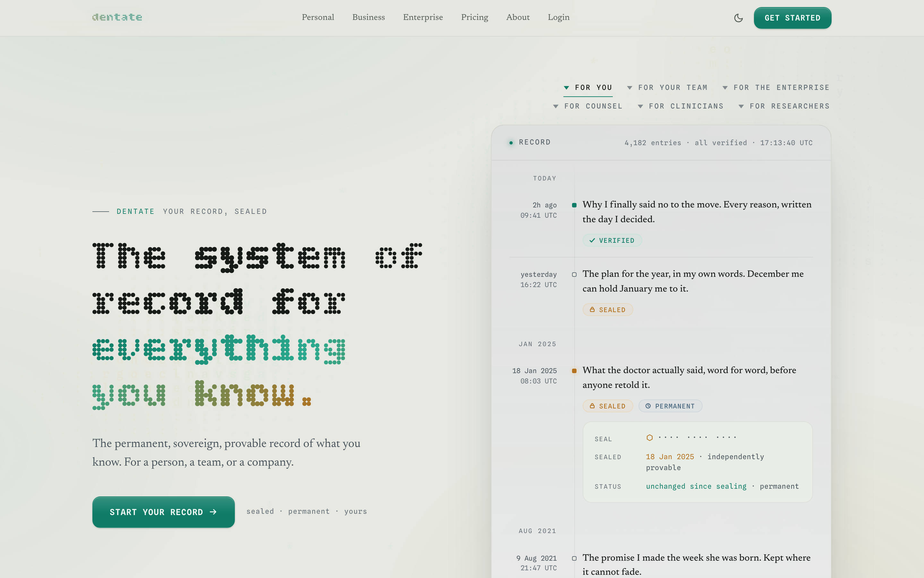
Task: Click the SEALED badge under yesterday's entry
Action: tap(607, 310)
